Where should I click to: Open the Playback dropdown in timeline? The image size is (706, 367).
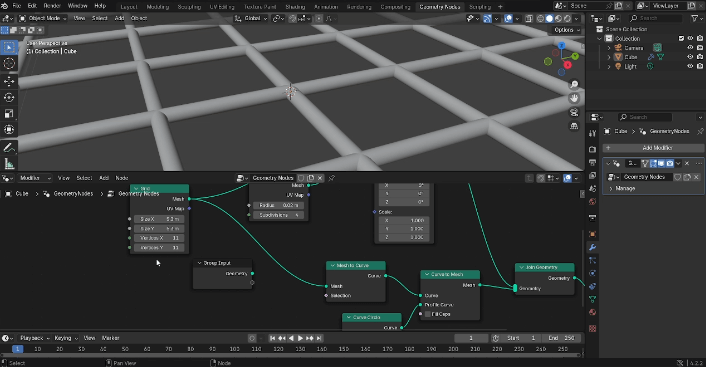coord(34,338)
